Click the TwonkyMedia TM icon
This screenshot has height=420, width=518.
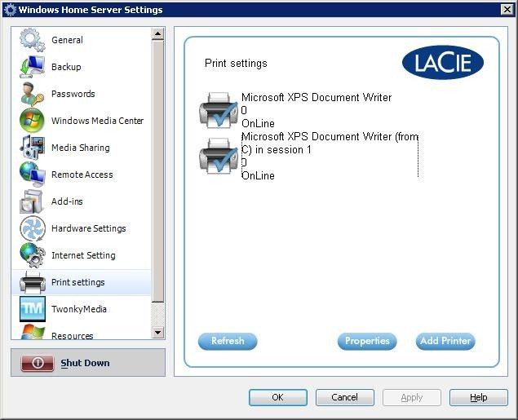coord(33,309)
